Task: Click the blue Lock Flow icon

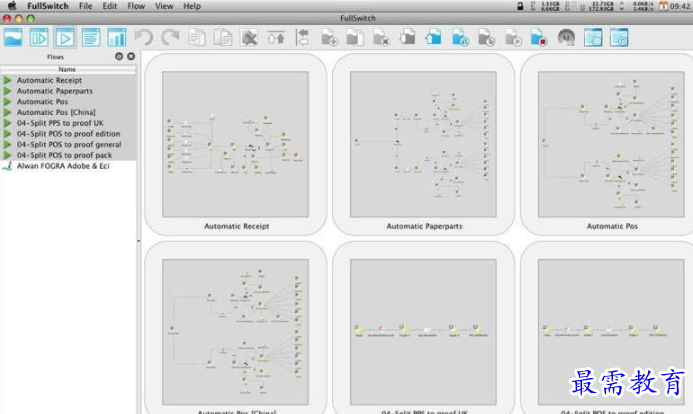Action: (x=461, y=38)
